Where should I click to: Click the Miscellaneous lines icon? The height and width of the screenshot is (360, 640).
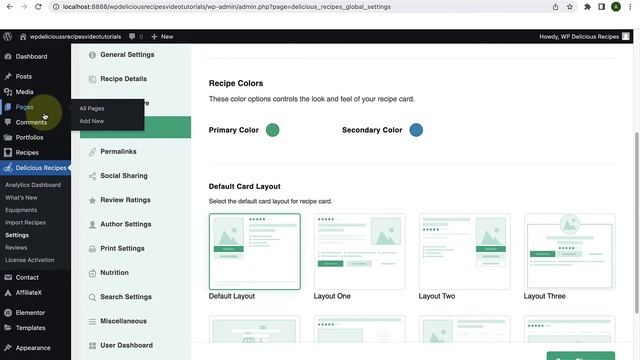click(92, 322)
